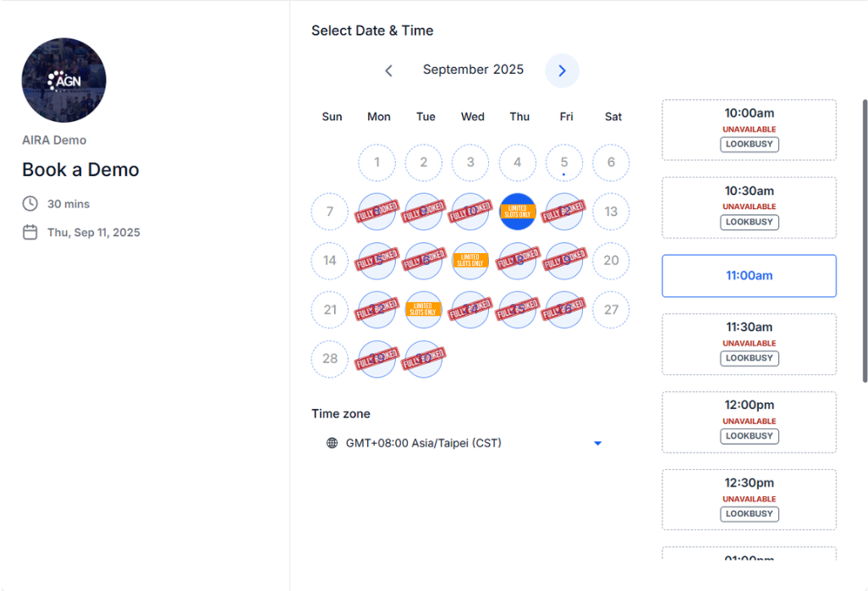Select Wednesday Sept 17 limited slots date
Screen dimensions: 868x591
point(470,260)
